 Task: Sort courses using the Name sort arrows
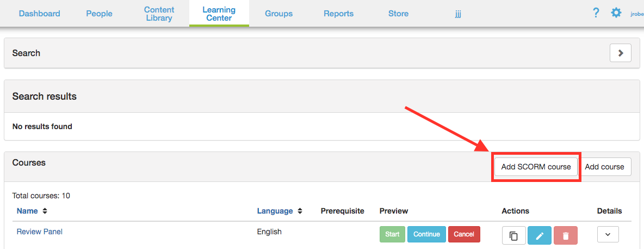45,211
